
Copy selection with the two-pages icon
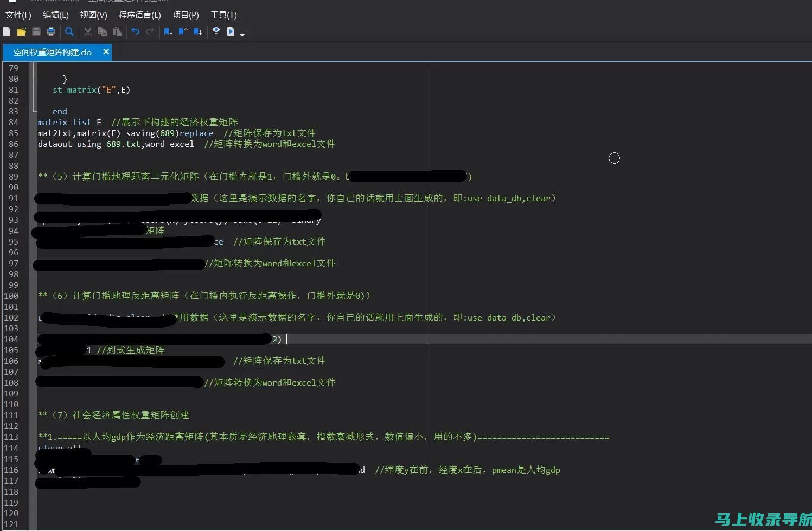(x=102, y=31)
